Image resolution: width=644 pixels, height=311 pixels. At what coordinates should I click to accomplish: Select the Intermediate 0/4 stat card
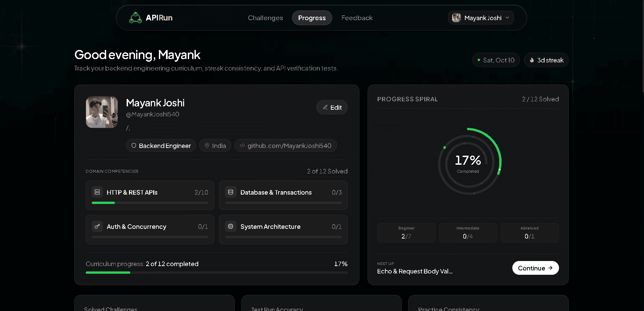coord(468,232)
